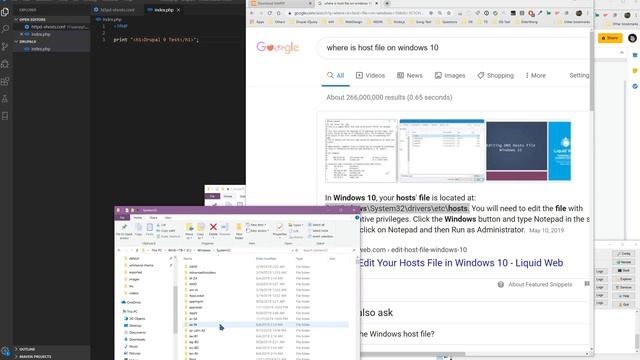The height and width of the screenshot is (360, 640).
Task: Switch to Shopping search results
Action: pyautogui.click(x=496, y=76)
